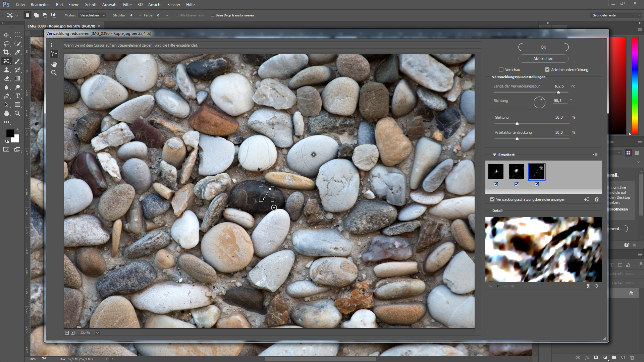The height and width of the screenshot is (362, 644).
Task: Open the Grundelemente workspace dropdown
Action: (616, 15)
